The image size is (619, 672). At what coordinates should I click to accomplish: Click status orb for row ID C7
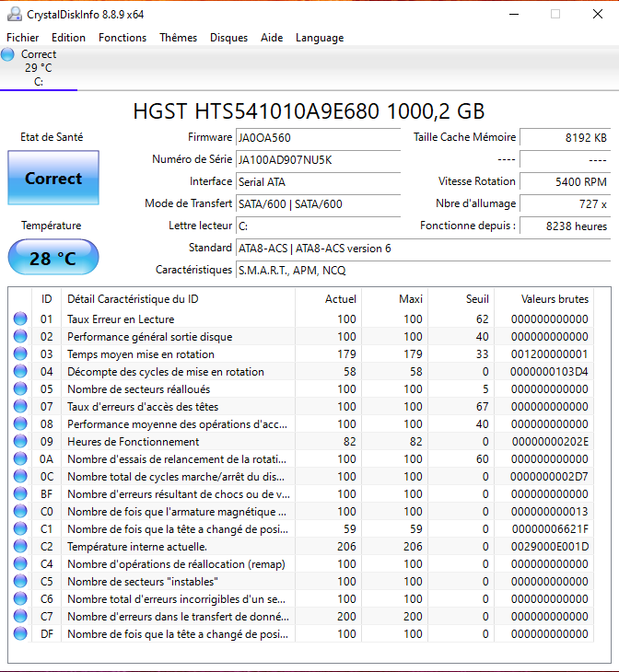click(20, 616)
